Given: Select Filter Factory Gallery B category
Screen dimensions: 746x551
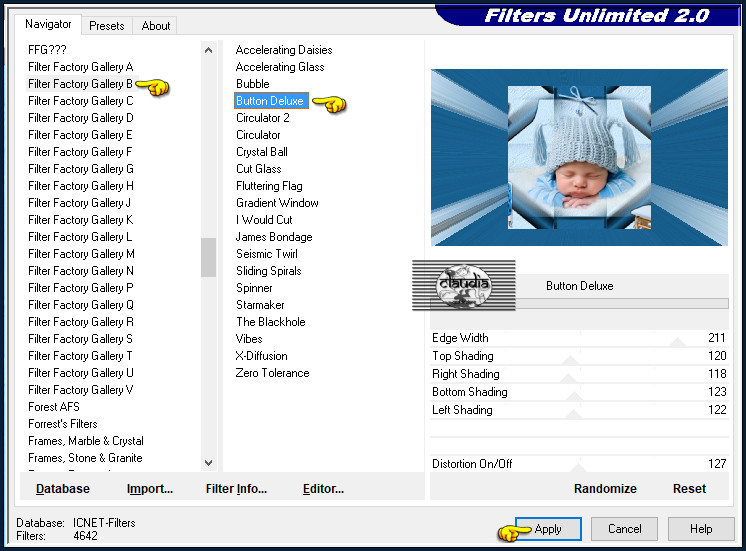Looking at the screenshot, I should [80, 84].
